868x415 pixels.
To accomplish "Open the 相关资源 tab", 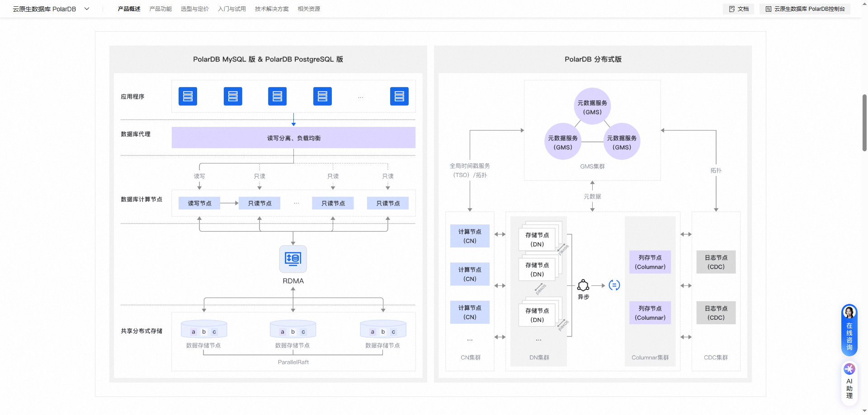I will pyautogui.click(x=309, y=9).
